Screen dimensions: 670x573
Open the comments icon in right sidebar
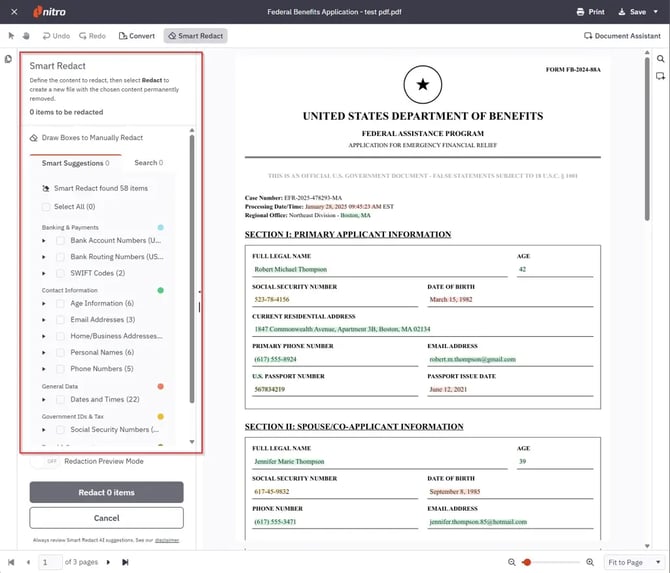pos(661,76)
